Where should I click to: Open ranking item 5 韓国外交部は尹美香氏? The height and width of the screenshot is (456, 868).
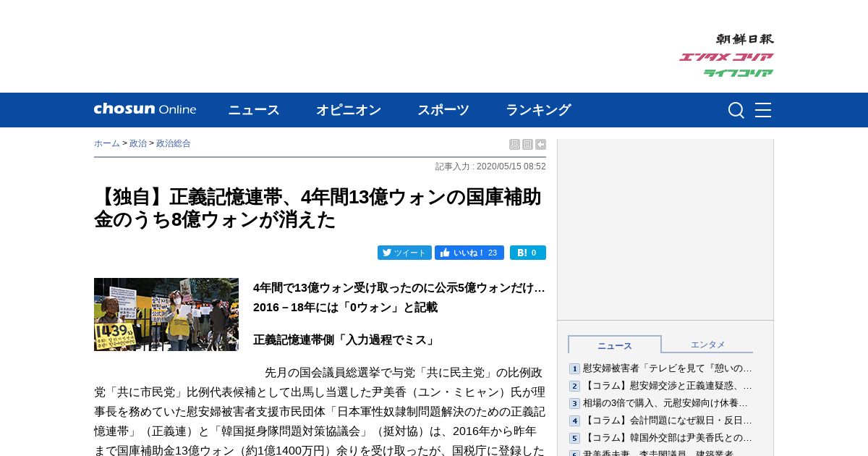[x=668, y=438]
